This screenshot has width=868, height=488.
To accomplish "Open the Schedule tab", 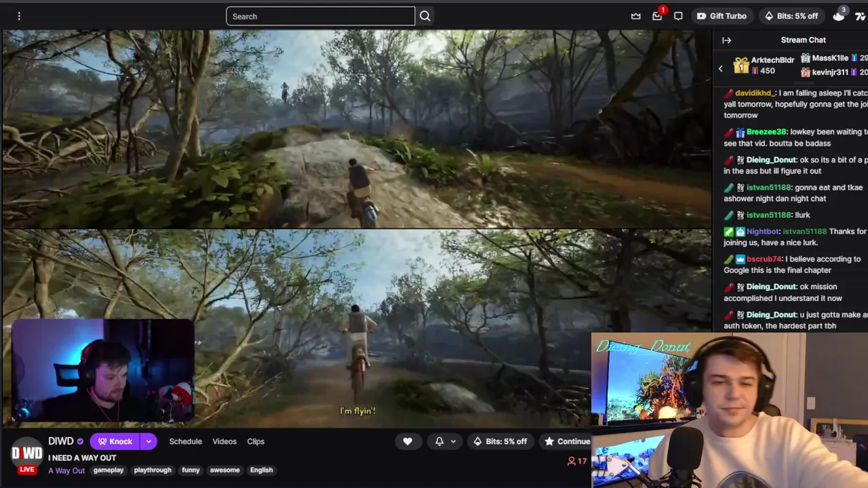I will coord(185,441).
